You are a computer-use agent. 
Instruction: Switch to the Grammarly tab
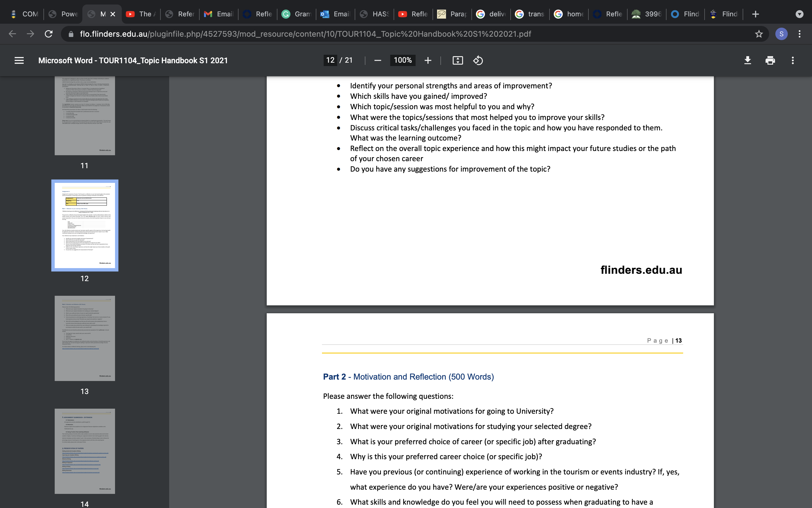[x=297, y=14]
